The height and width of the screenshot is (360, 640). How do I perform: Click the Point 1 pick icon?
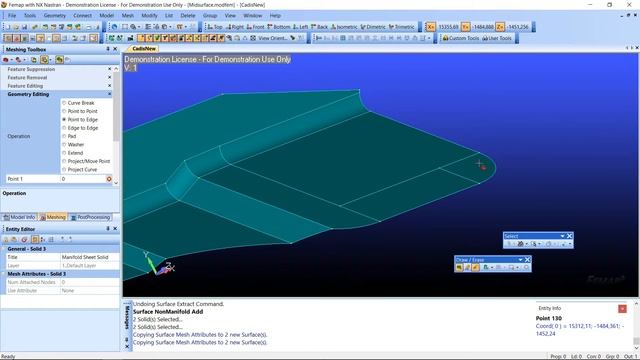(109, 179)
